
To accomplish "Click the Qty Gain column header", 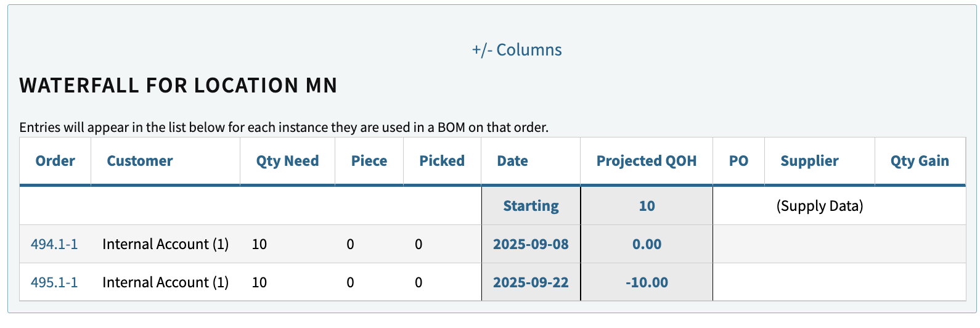I will pyautogui.click(x=920, y=161).
